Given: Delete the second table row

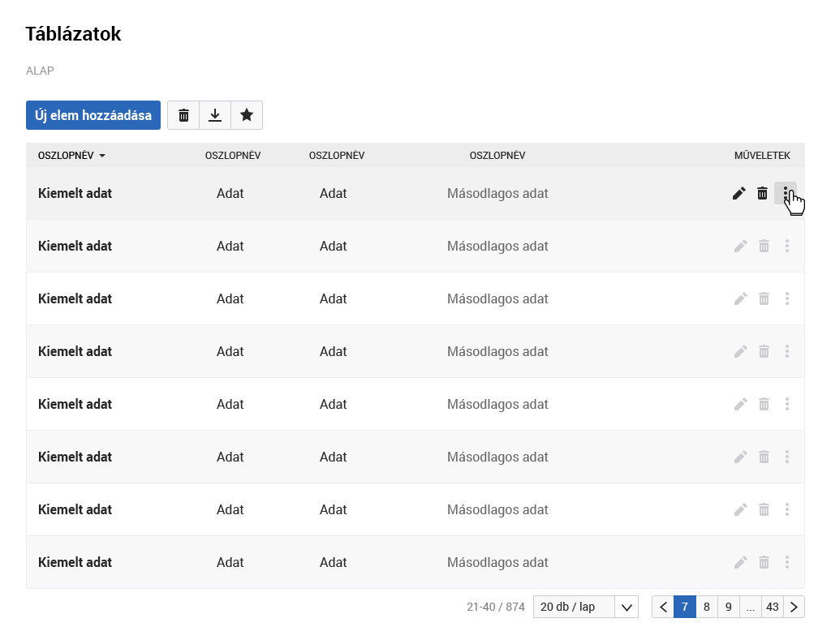Looking at the screenshot, I should tap(764, 246).
